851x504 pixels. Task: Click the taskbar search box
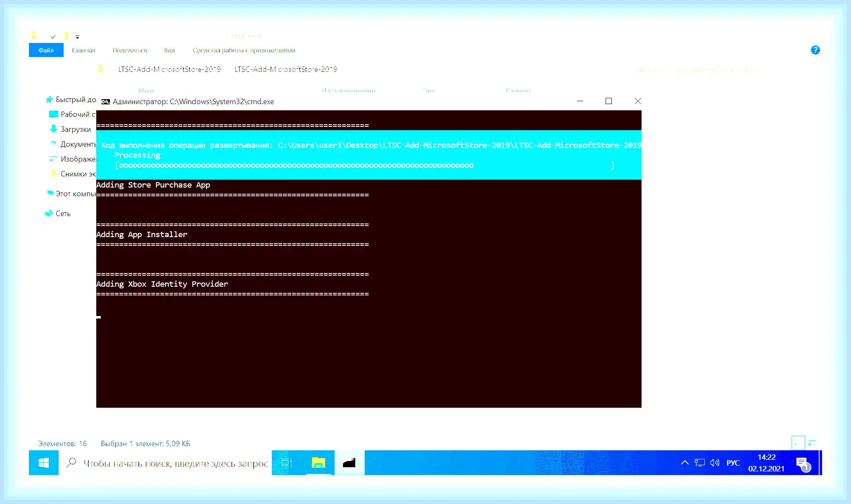(x=165, y=463)
